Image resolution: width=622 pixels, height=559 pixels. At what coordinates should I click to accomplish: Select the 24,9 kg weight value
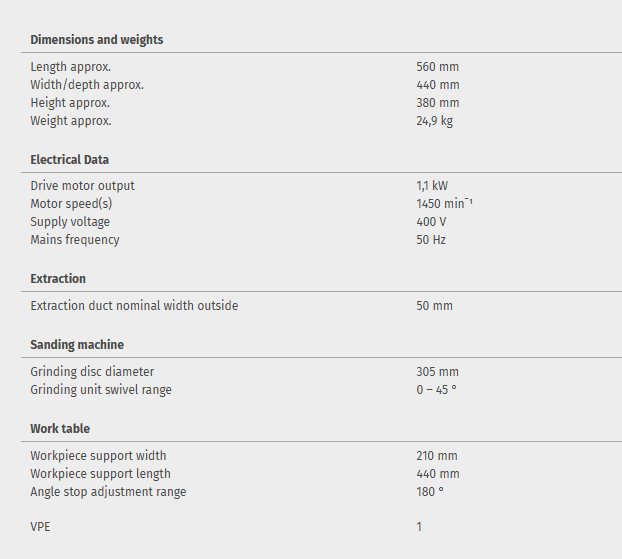[435, 121]
